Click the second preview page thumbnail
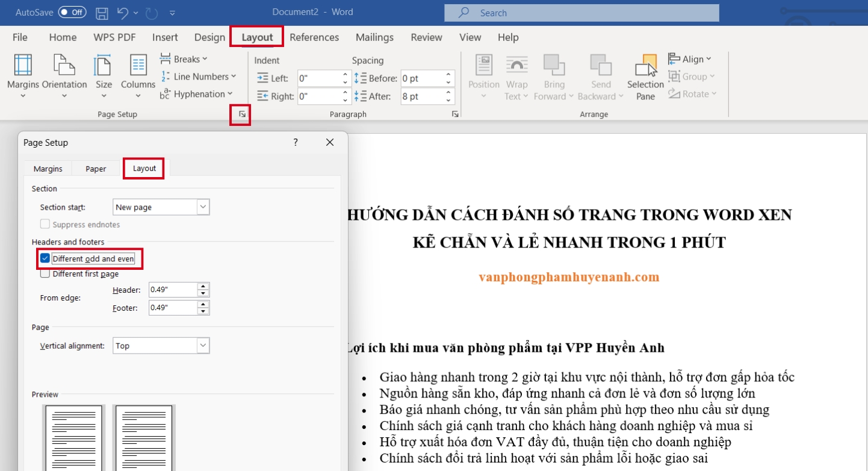The height and width of the screenshot is (471, 868). [x=143, y=438]
